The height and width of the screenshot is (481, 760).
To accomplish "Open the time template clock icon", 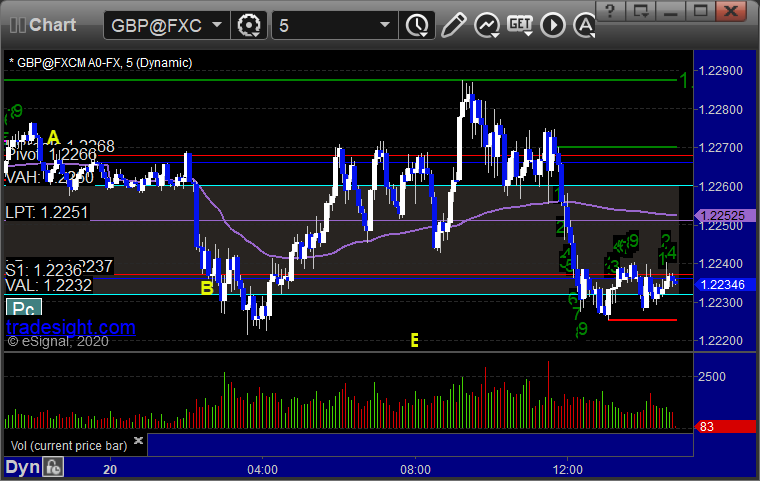I will (417, 25).
